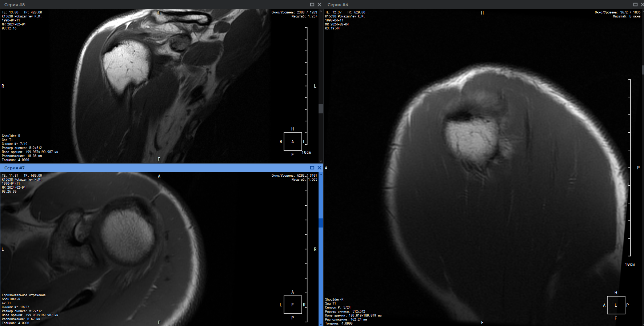Image resolution: width=644 pixels, height=326 pixels.
Task: Click 'Окно/Уровень: 3672 / 1836' overlay
Action: (x=617, y=12)
